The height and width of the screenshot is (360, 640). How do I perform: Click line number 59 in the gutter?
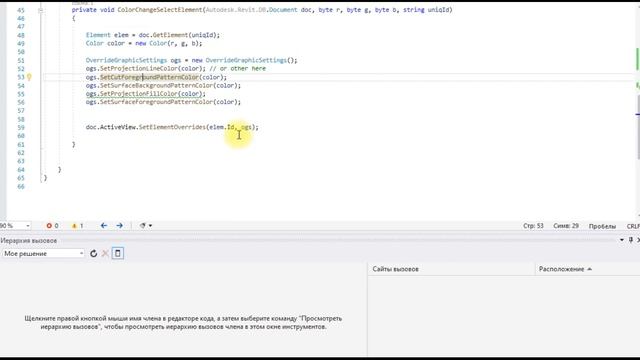click(x=21, y=127)
